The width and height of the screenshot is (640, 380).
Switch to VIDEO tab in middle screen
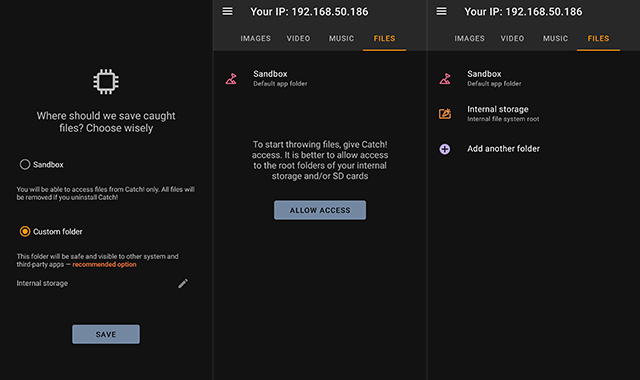click(298, 38)
